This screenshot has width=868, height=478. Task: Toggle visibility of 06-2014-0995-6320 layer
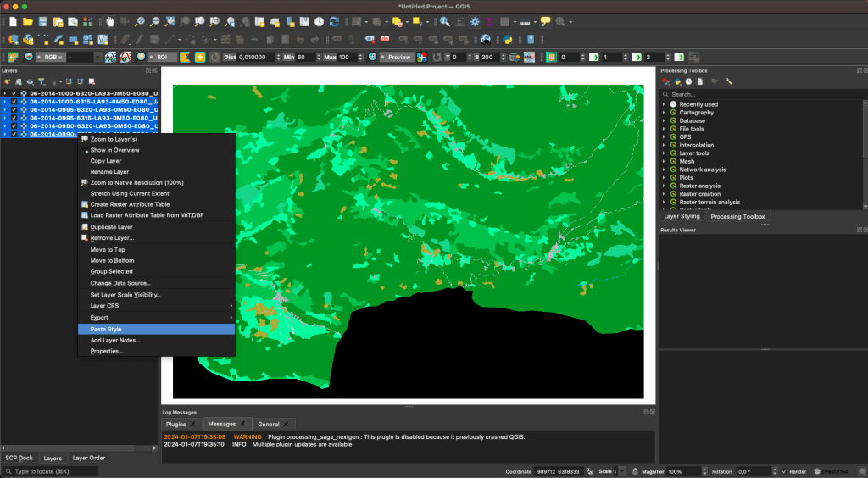coord(14,109)
